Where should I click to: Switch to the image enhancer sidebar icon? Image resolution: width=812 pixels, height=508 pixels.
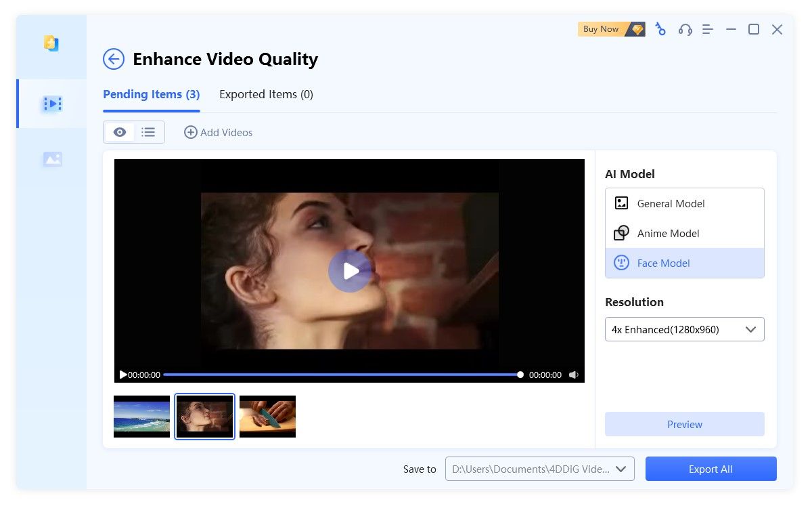pyautogui.click(x=51, y=158)
